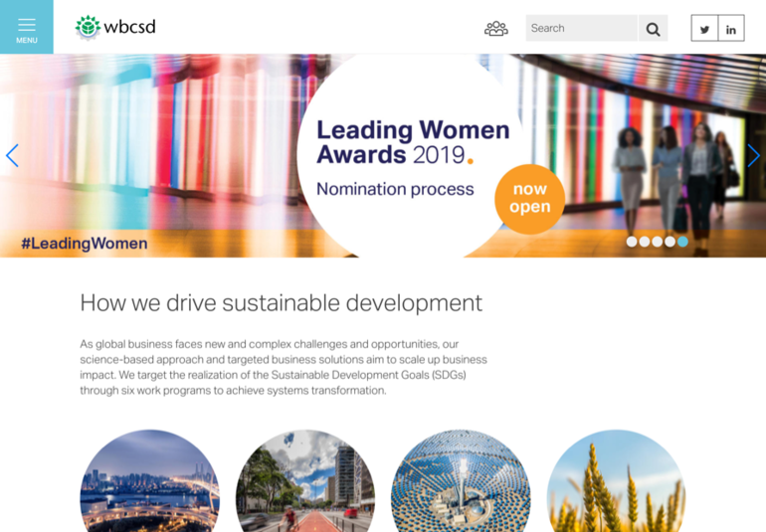This screenshot has height=532, width=766.
Task: Open the hamburger MENU button
Action: [27, 27]
